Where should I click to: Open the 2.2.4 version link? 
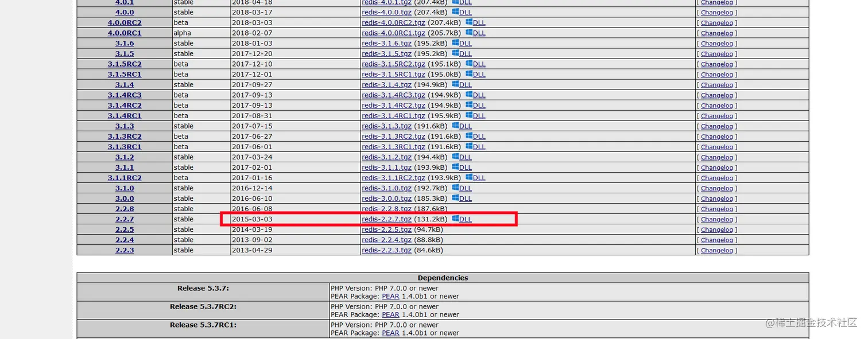(x=125, y=240)
